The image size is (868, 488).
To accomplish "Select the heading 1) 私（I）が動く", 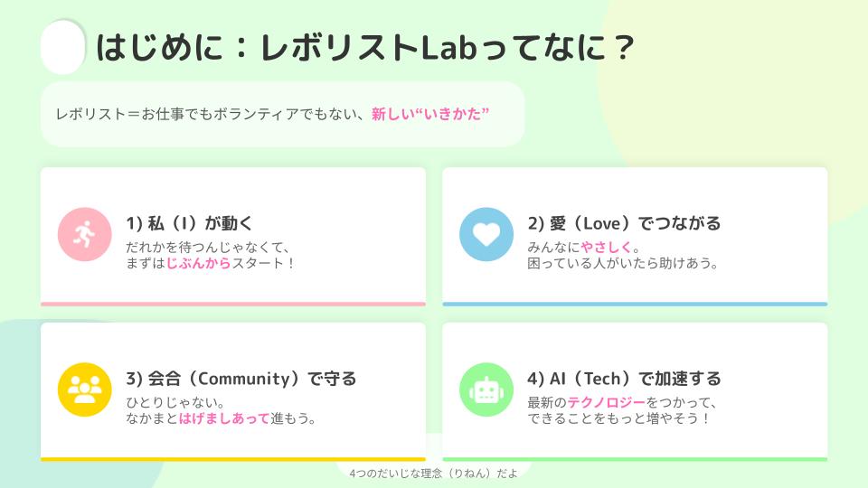I will (189, 223).
